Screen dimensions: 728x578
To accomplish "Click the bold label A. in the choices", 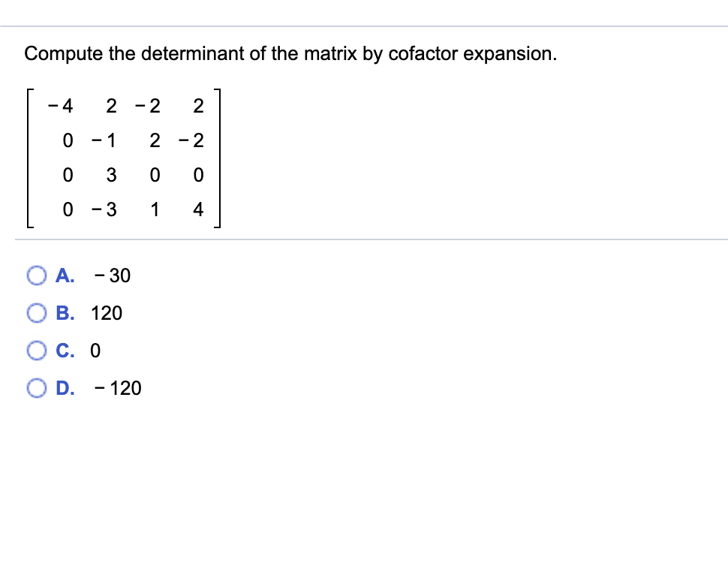I will coord(65,276).
